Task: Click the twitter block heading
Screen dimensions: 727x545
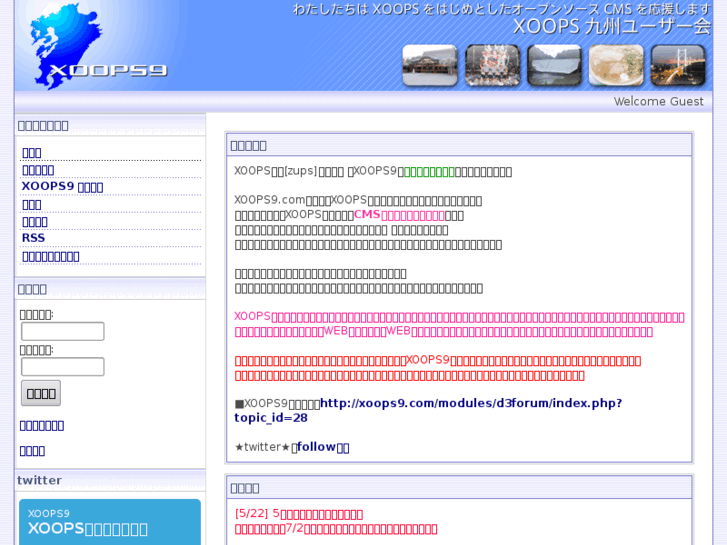Action: (x=39, y=480)
